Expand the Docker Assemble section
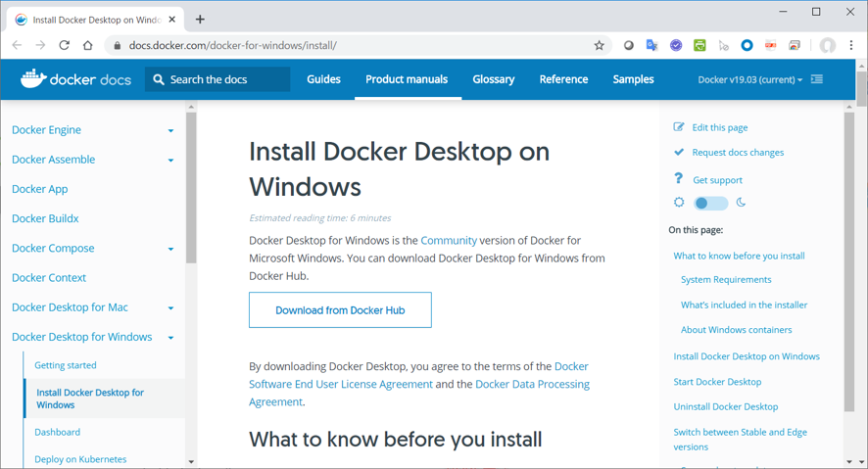Viewport: 868px width, 469px height. tap(171, 161)
